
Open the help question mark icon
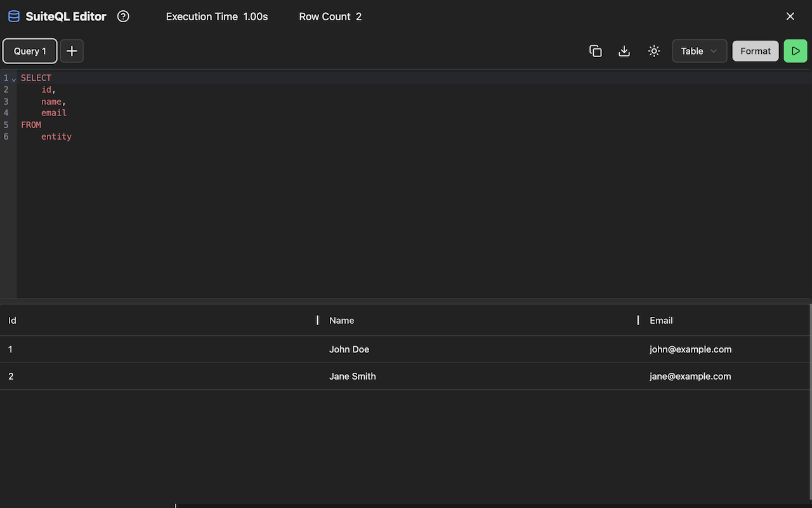click(124, 17)
